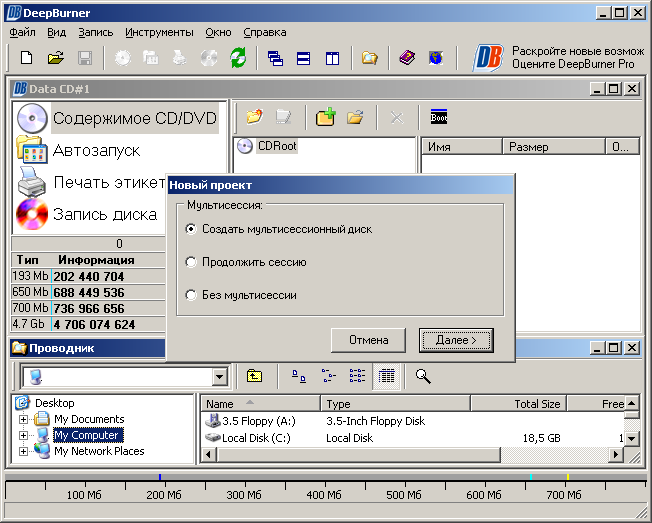Image resolution: width=652 pixels, height=523 pixels.
Task: Select Продолжить сессию radio option
Action: click(x=246, y=262)
